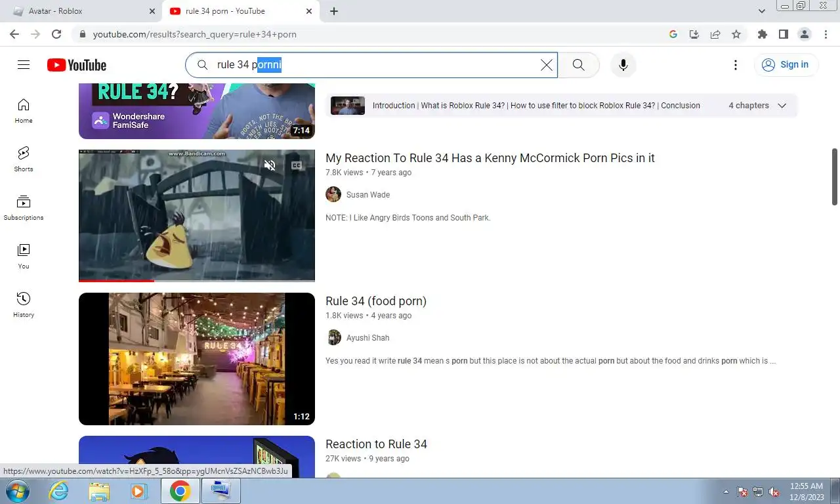Click the YouTube logo

click(77, 65)
